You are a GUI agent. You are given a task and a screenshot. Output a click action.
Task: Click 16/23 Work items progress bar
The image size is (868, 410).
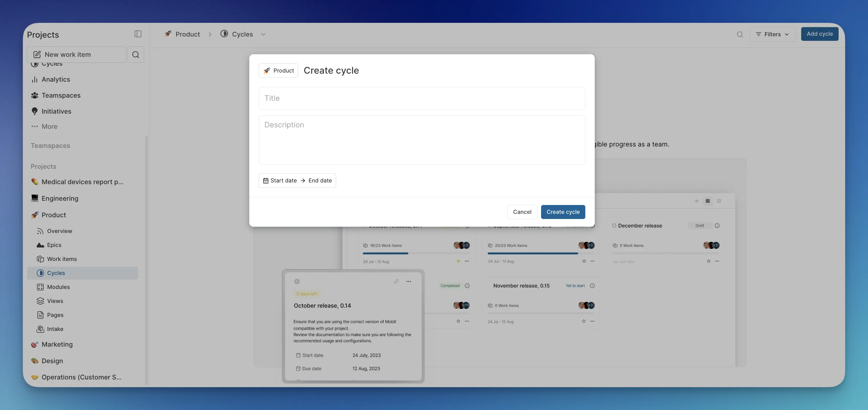click(416, 253)
